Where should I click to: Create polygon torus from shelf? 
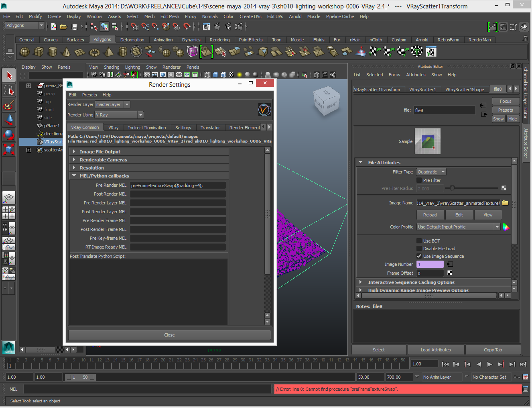(x=94, y=52)
